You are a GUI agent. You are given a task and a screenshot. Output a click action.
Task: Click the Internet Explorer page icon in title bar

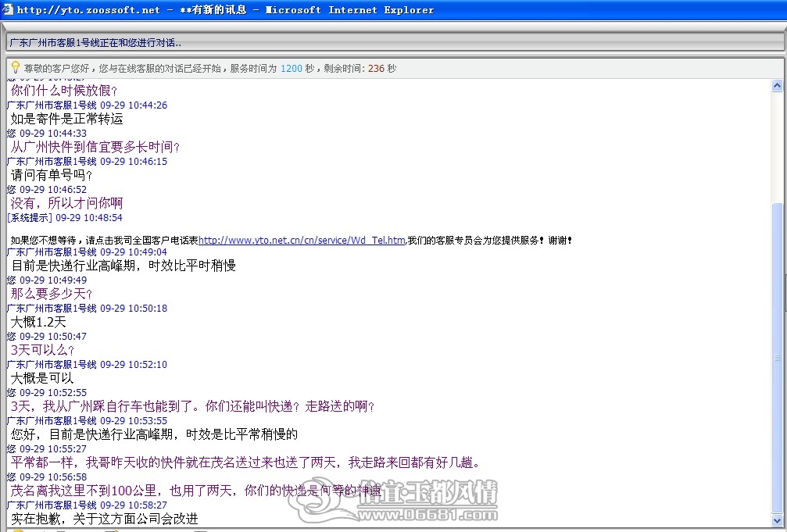(x=7, y=9)
